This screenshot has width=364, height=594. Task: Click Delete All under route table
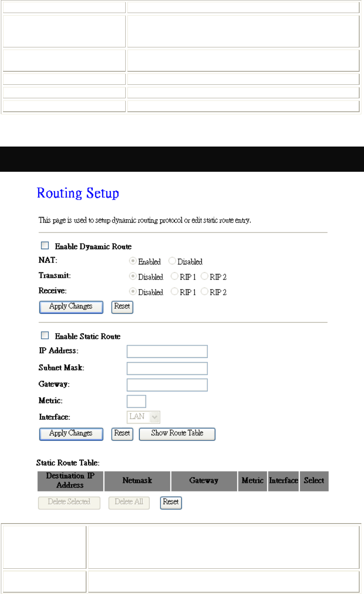pos(129,502)
